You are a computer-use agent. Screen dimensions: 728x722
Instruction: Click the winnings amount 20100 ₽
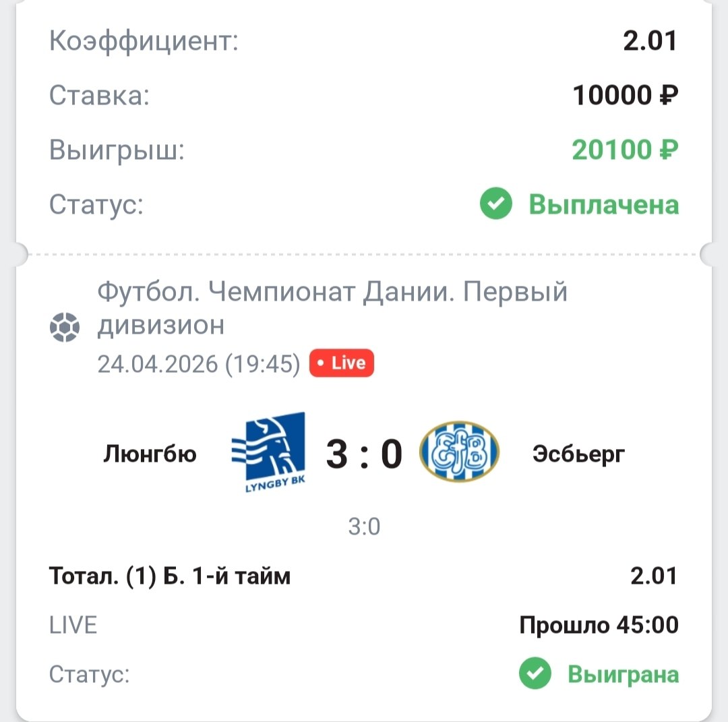click(x=624, y=150)
